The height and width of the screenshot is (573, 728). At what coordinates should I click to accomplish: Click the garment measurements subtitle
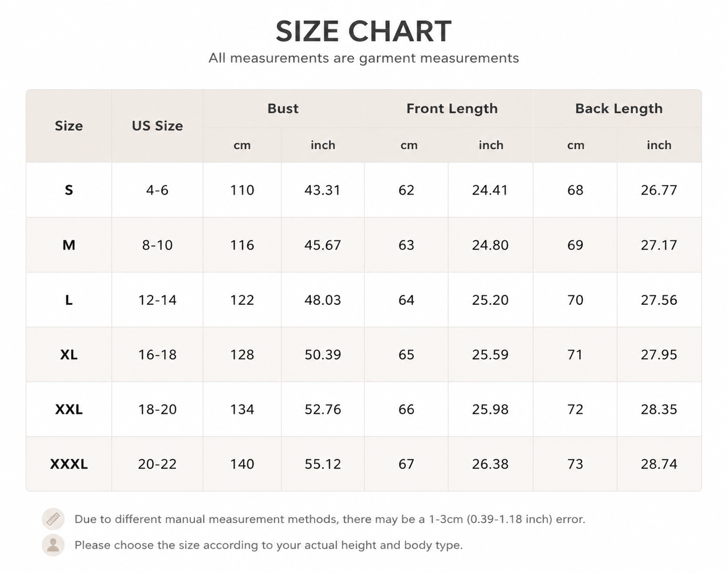(x=364, y=58)
